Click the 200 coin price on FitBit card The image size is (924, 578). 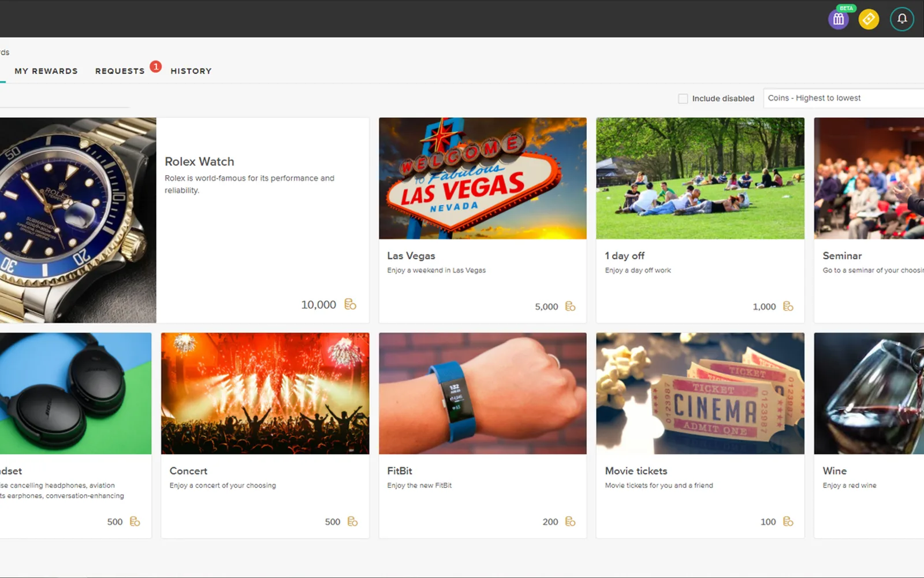(x=550, y=522)
